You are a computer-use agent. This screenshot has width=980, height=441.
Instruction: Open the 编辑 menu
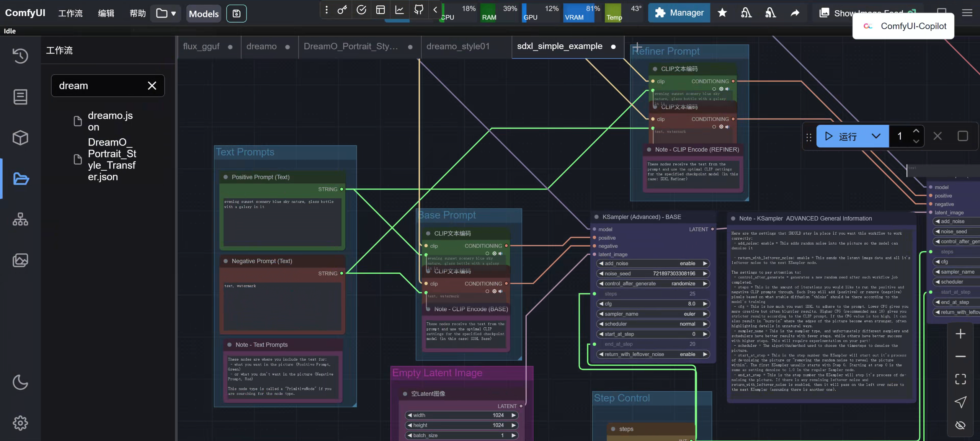[x=106, y=13]
